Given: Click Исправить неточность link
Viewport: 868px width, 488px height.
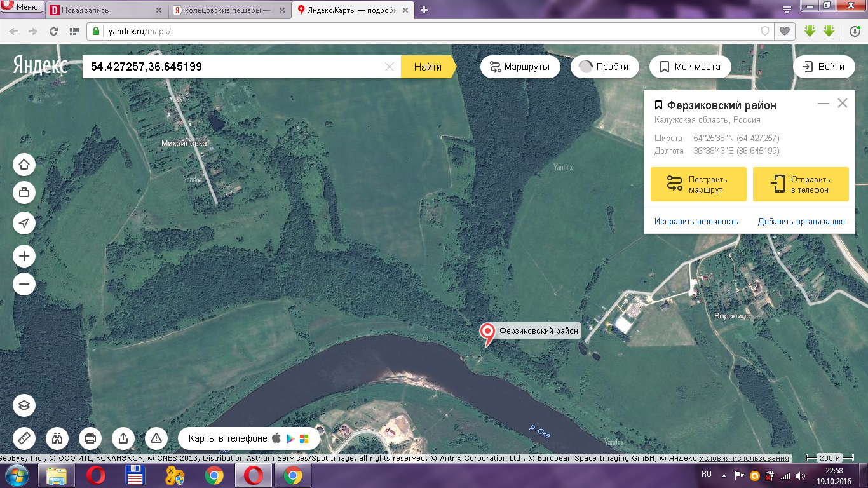Looking at the screenshot, I should click(696, 221).
